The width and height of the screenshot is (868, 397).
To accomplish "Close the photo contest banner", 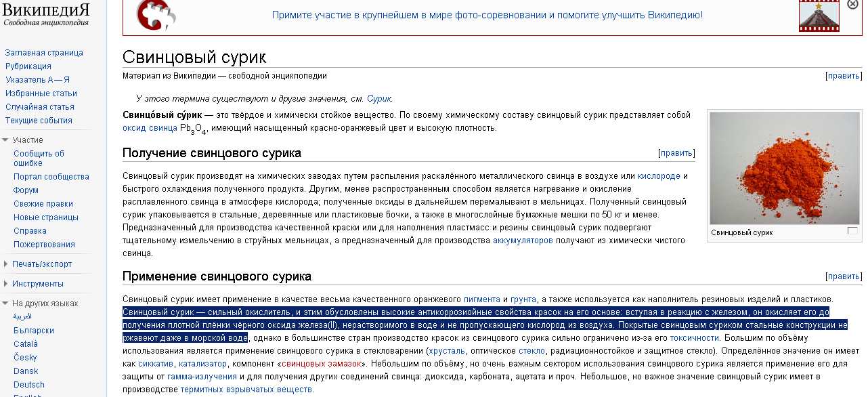I will tap(852, 4).
